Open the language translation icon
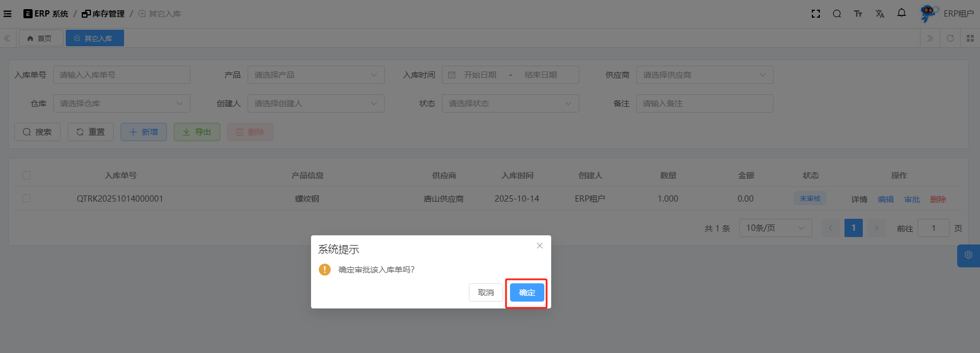The height and width of the screenshot is (353, 980). pyautogui.click(x=880, y=14)
